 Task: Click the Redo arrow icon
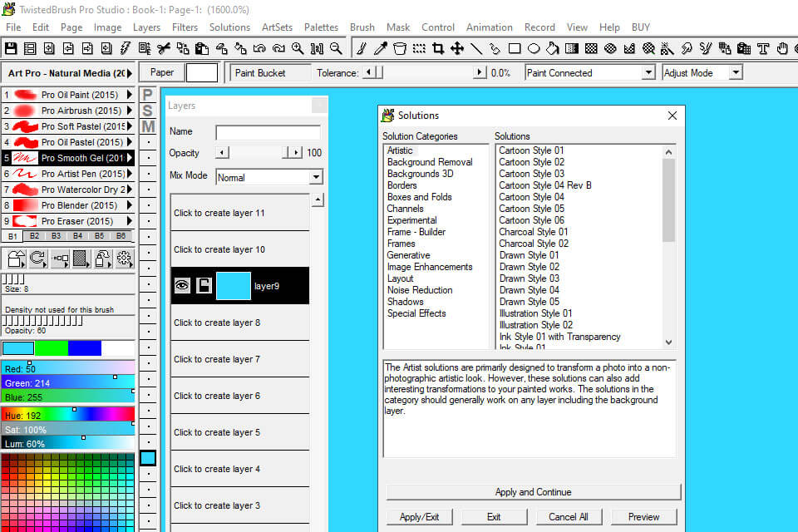278,48
